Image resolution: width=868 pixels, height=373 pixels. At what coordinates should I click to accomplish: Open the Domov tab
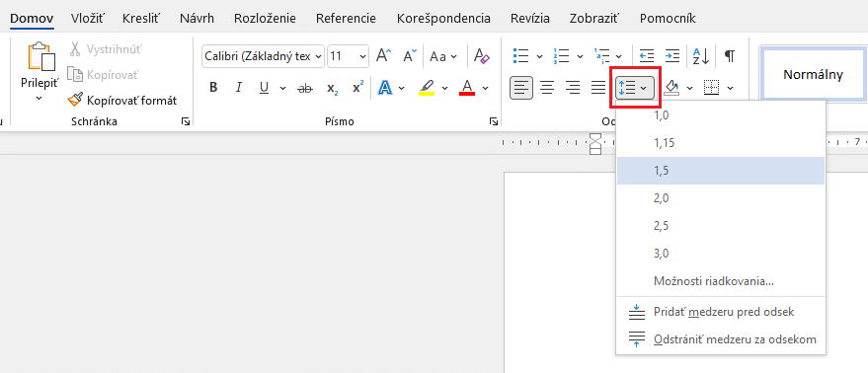pos(33,19)
